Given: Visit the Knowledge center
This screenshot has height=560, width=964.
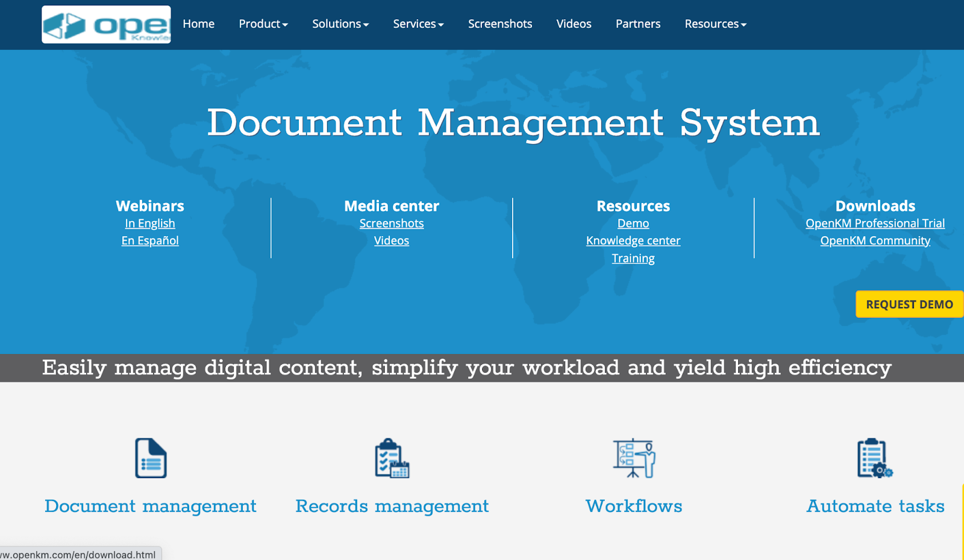Looking at the screenshot, I should point(633,240).
